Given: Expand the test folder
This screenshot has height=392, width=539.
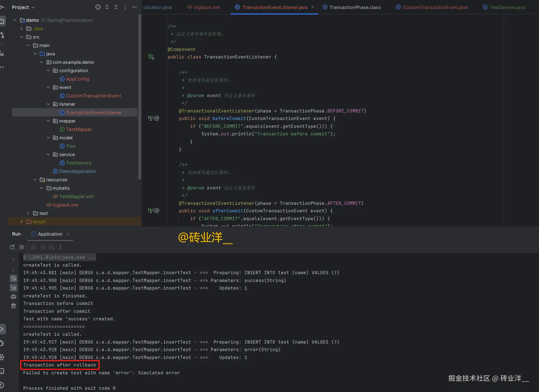Looking at the screenshot, I should tap(28, 213).
